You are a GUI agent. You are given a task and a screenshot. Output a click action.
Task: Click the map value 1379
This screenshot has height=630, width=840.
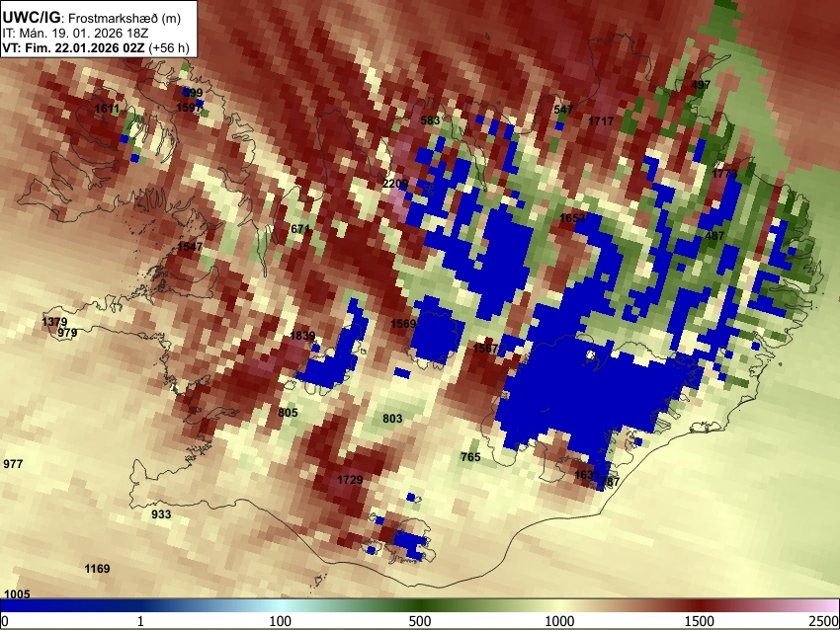pyautogui.click(x=54, y=322)
